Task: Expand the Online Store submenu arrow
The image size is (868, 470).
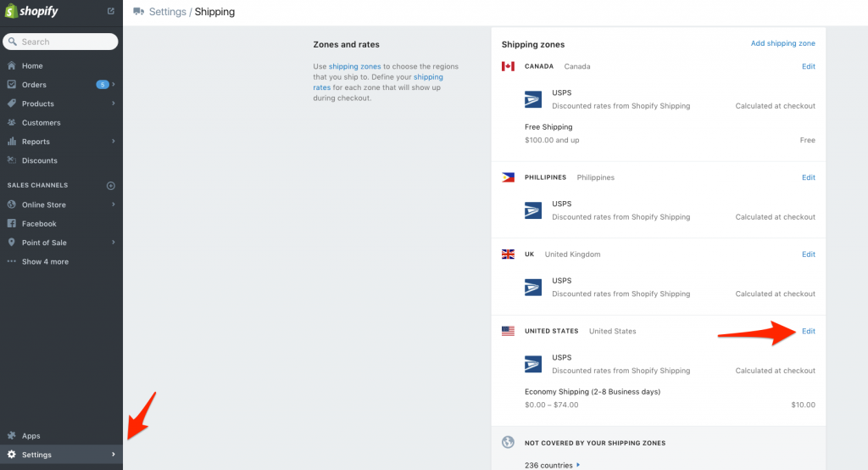Action: tap(114, 204)
